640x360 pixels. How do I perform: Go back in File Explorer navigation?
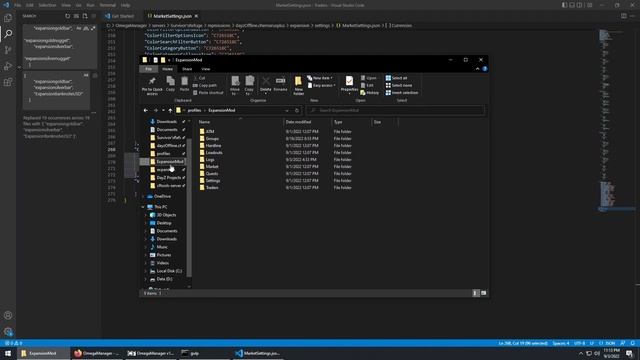pyautogui.click(x=146, y=110)
